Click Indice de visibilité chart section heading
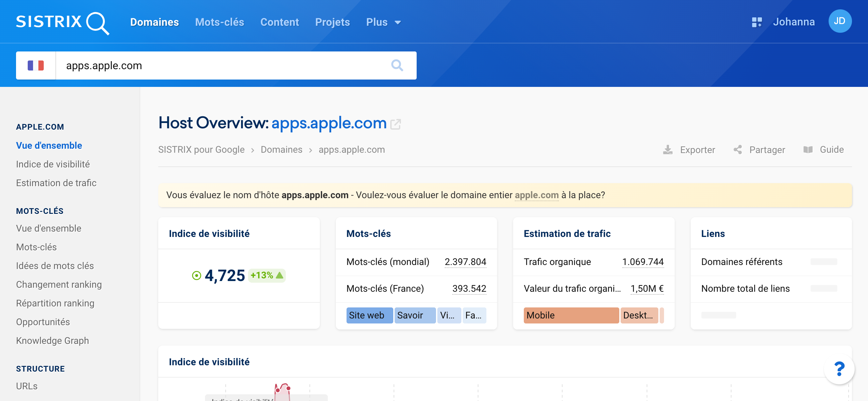This screenshot has height=401, width=868. 209,362
